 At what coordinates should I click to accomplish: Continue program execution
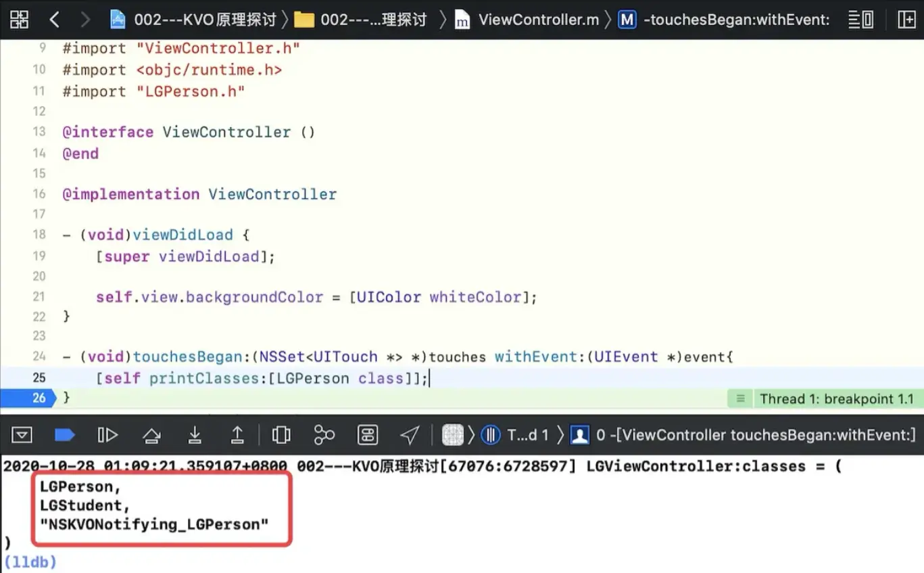pos(107,434)
